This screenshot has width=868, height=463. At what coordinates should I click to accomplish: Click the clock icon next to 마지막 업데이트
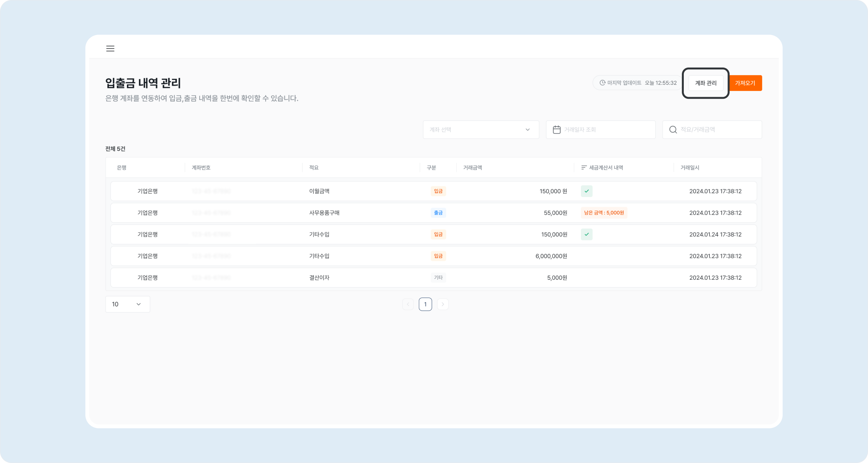pyautogui.click(x=602, y=83)
